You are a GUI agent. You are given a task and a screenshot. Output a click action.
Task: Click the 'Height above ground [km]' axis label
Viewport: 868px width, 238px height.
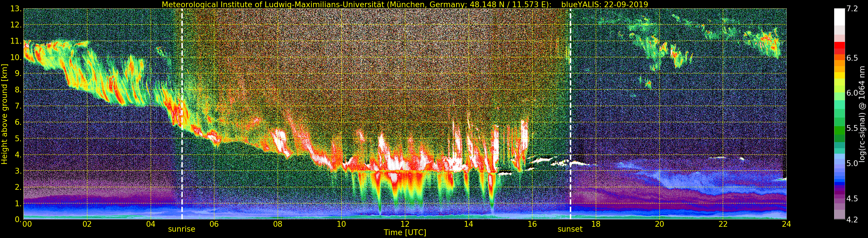tap(4, 114)
